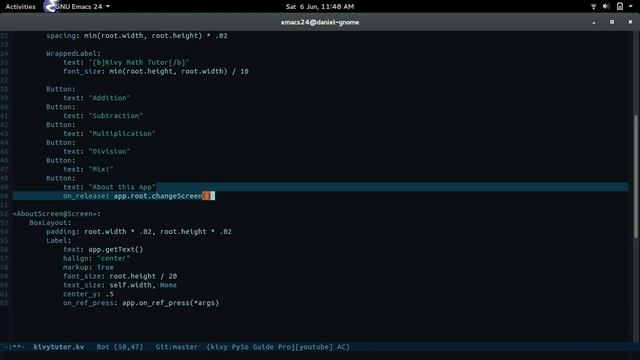Maximize the Emacs window
Image resolution: width=640 pixels, height=360 pixels.
(x=612, y=22)
